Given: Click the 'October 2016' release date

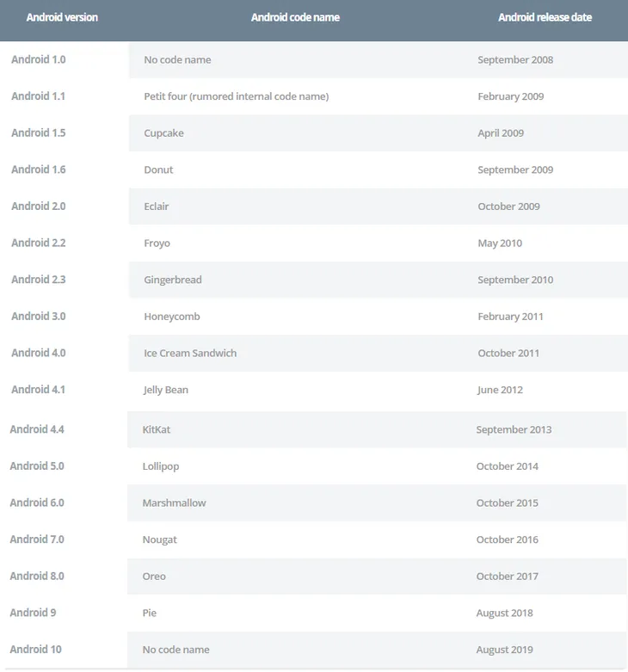Looking at the screenshot, I should (508, 539).
